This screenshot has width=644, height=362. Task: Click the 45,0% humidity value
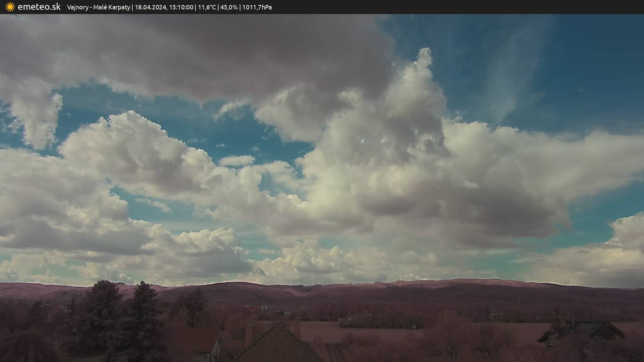pyautogui.click(x=229, y=7)
